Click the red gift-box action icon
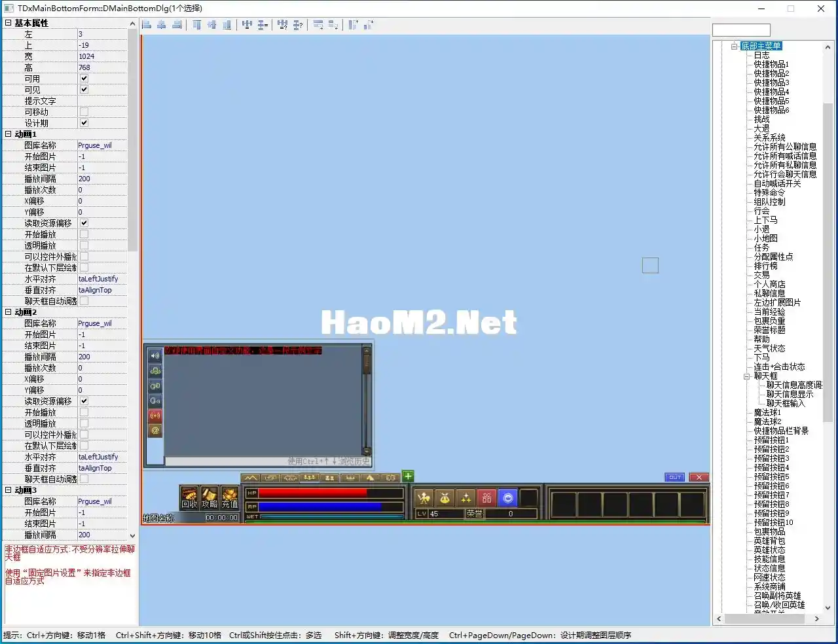The image size is (838, 644). [x=486, y=498]
